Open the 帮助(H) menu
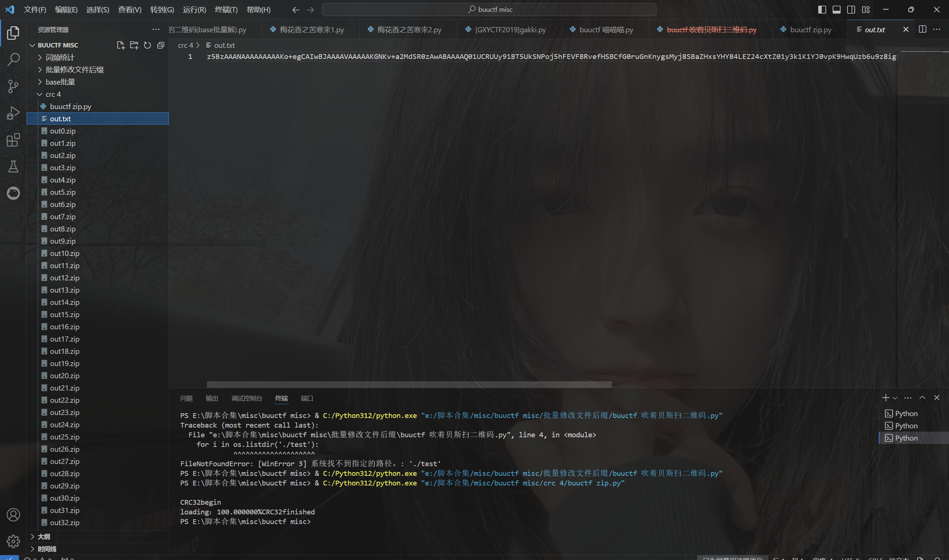Image resolution: width=949 pixels, height=560 pixels. click(x=258, y=10)
